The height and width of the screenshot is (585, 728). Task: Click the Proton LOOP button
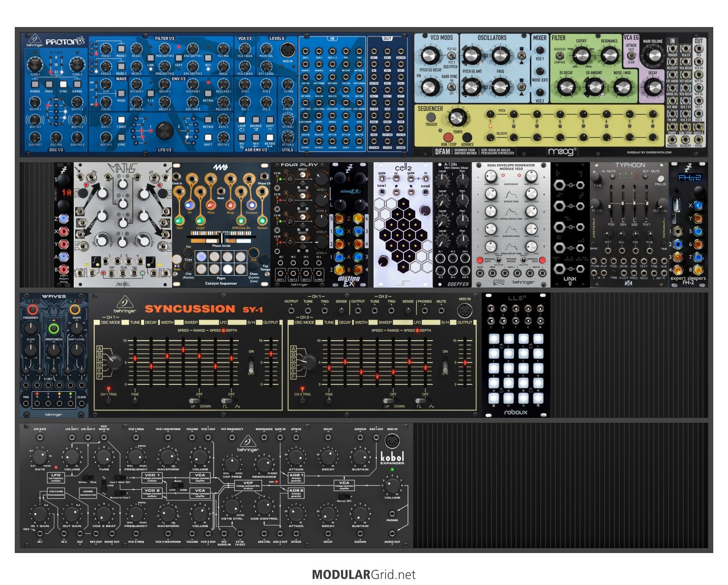(x=242, y=120)
